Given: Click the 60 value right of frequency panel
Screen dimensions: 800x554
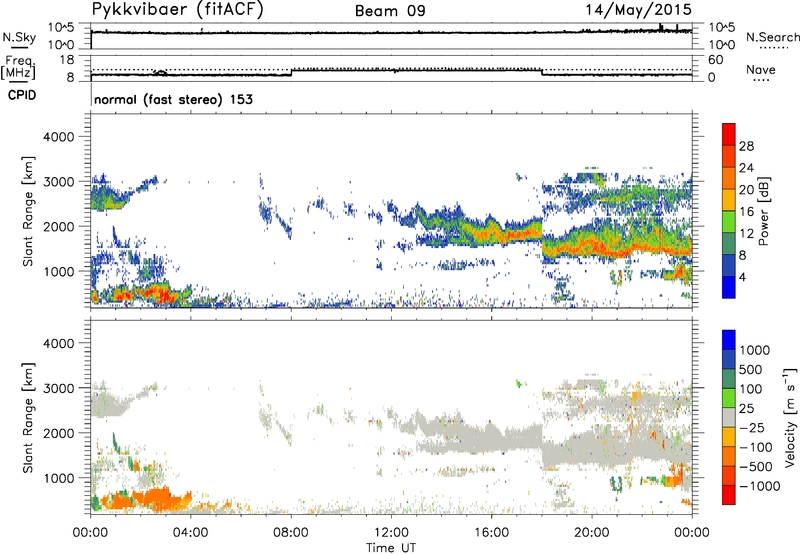Looking at the screenshot, I should click(715, 60).
